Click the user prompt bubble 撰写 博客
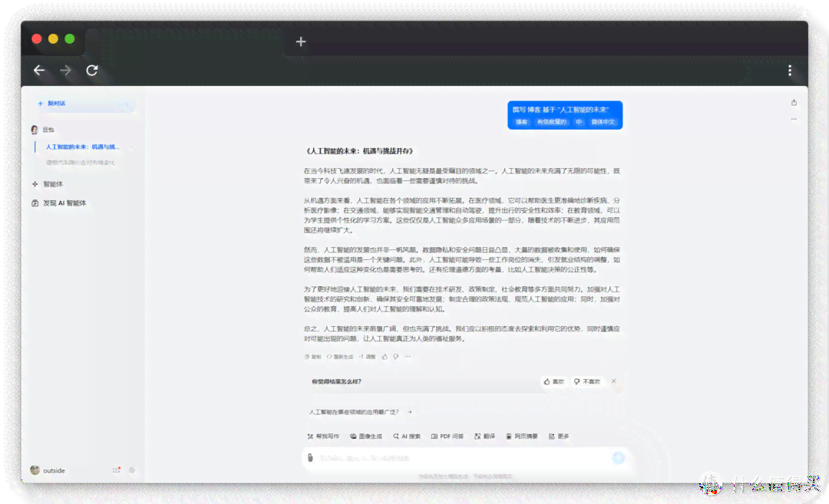The image size is (829, 504). (565, 115)
